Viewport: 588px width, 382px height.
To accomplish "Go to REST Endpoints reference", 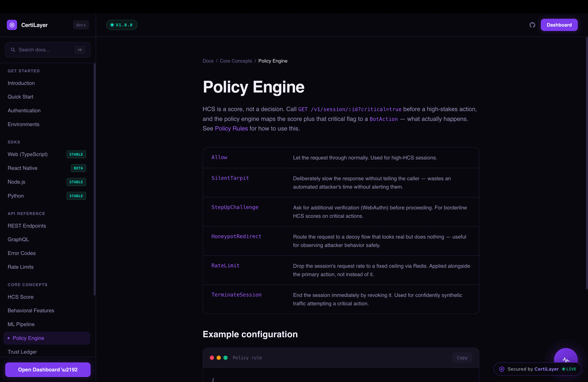I will (x=27, y=226).
